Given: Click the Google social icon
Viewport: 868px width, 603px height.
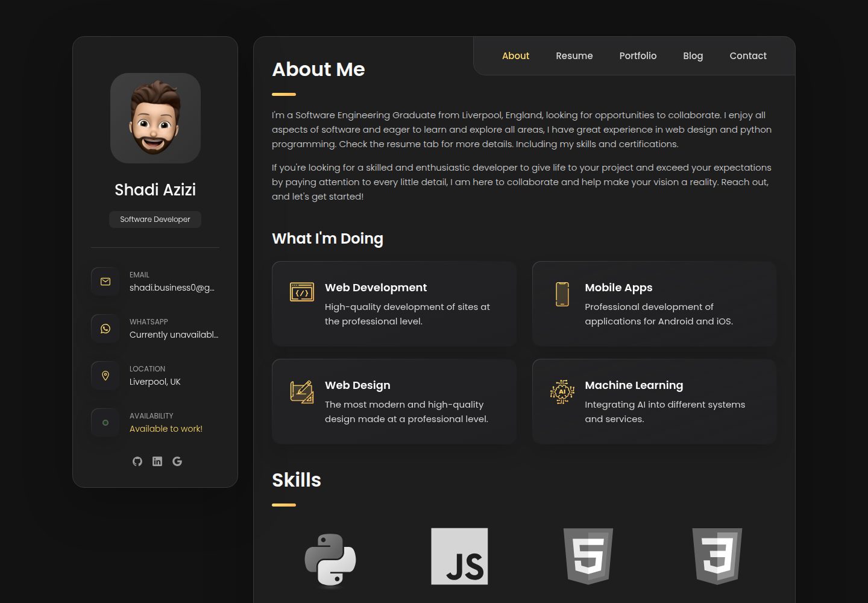Looking at the screenshot, I should (x=177, y=461).
